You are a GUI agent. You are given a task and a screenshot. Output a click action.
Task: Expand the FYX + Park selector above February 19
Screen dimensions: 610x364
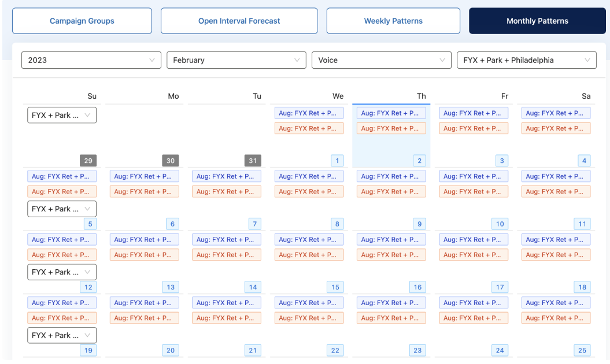61,335
